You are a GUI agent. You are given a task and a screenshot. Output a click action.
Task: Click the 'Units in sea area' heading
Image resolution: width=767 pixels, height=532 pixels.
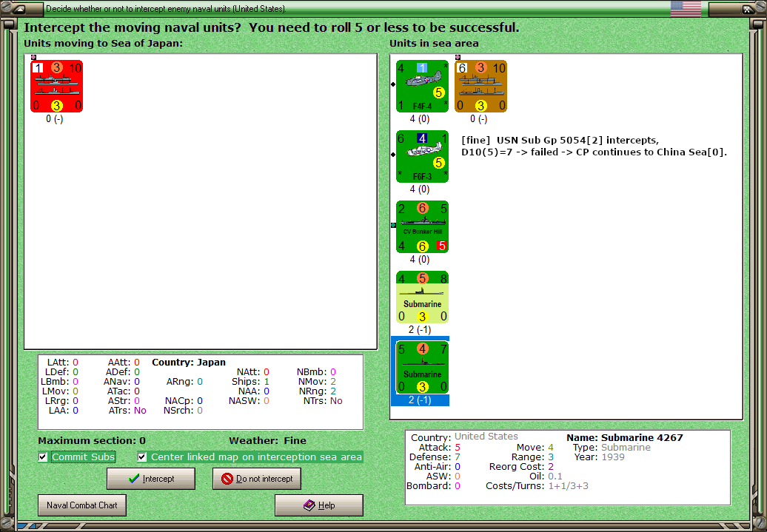coord(434,43)
